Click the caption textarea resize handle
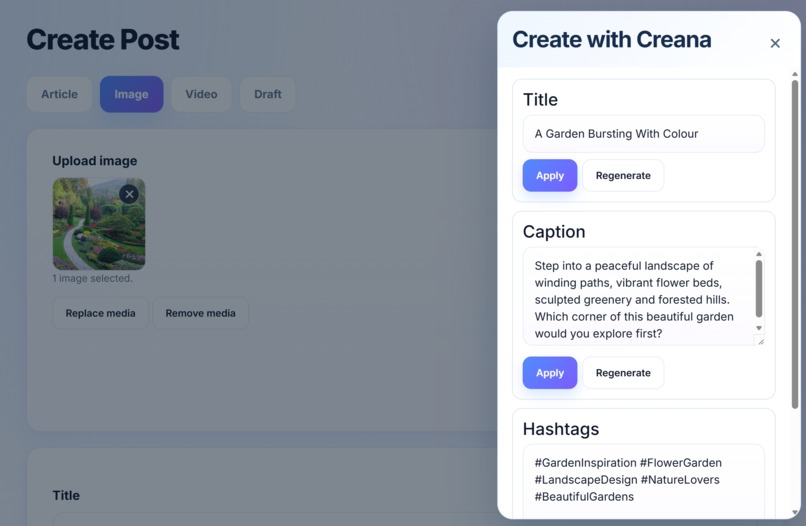This screenshot has width=806, height=526. (x=759, y=340)
